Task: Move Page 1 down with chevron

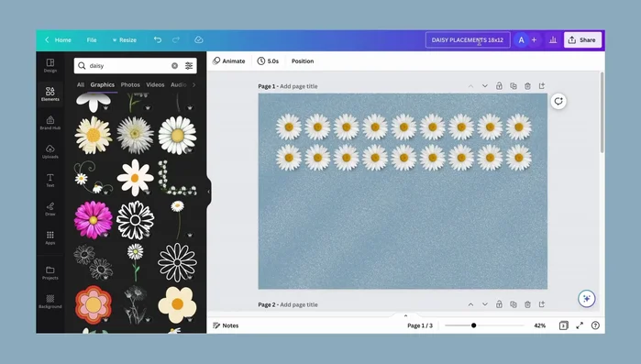Action: 485,86
